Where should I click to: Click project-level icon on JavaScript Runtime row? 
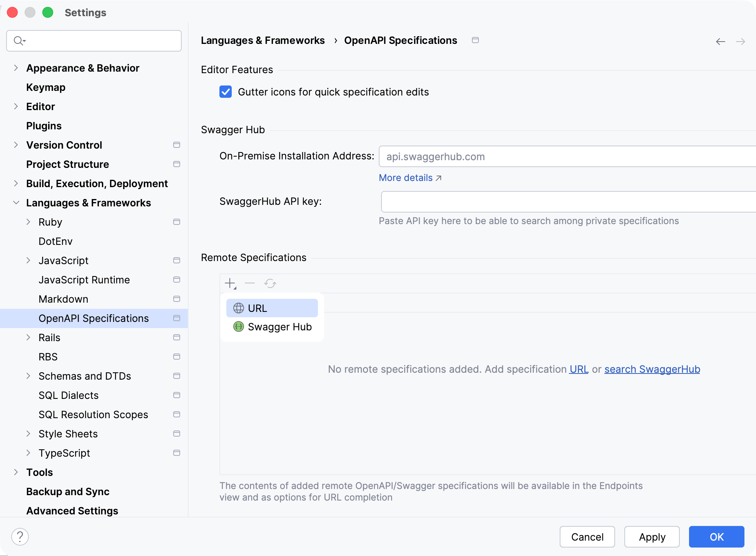tap(177, 280)
